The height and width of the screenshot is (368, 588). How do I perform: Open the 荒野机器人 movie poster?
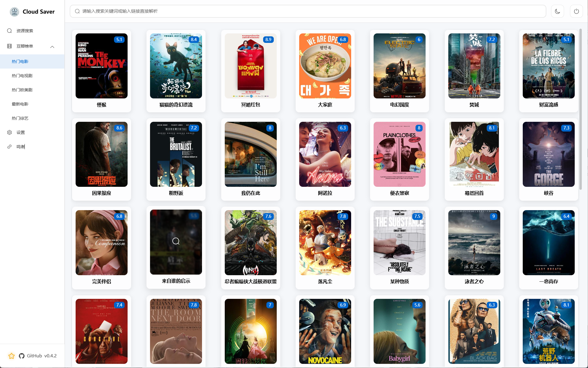tap(549, 331)
